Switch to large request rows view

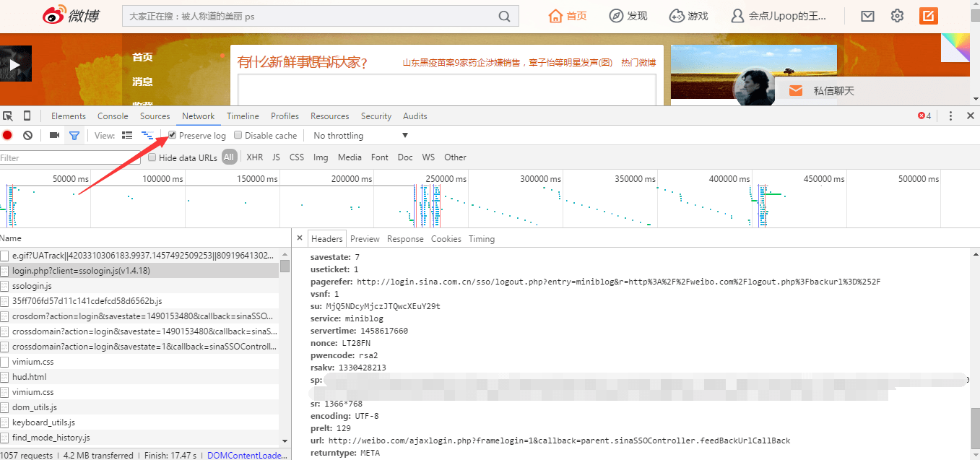tap(127, 135)
